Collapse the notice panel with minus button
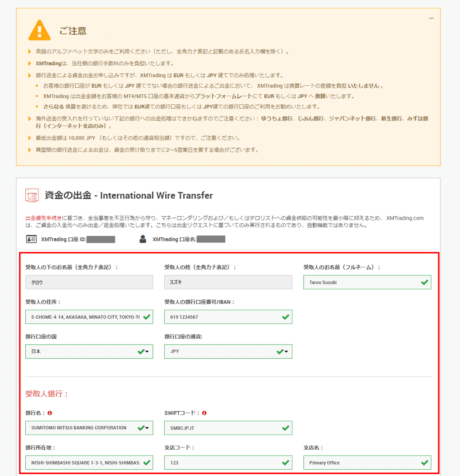460x476 pixels. click(431, 18)
